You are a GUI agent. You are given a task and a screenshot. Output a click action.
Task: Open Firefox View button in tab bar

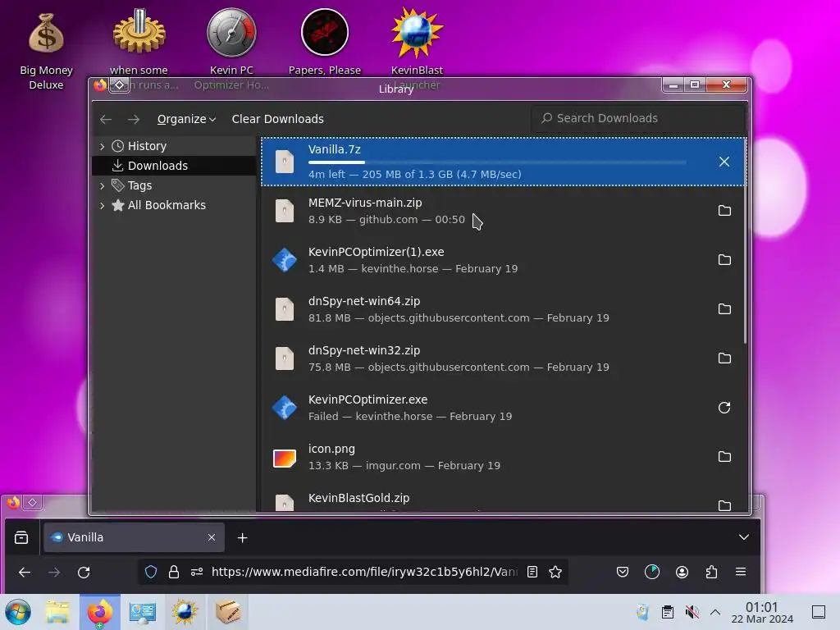click(x=21, y=537)
